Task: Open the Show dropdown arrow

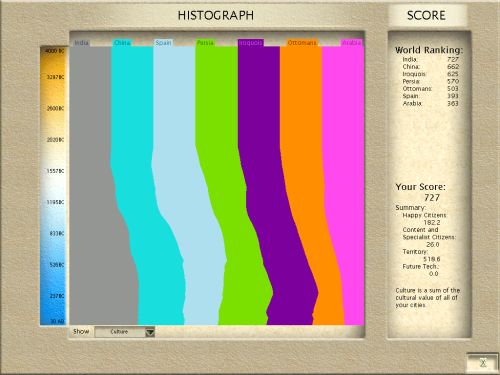Action: pos(150,332)
